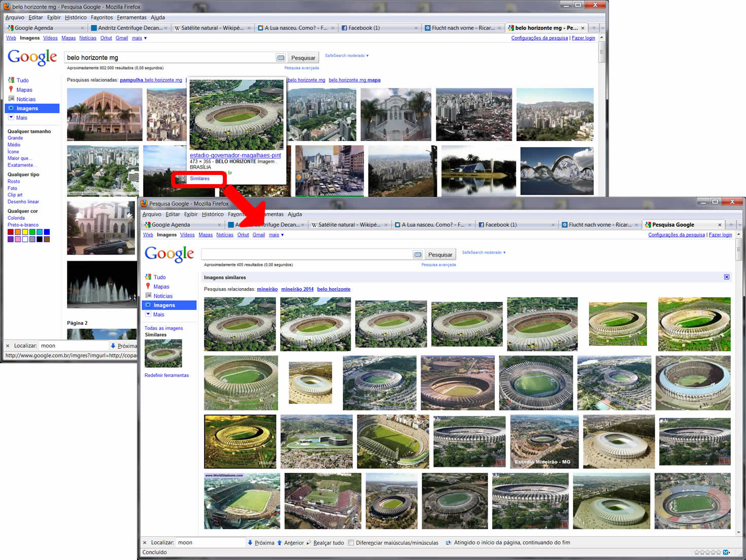Viewport: 746px width, 560px height.
Task: Open Mapas in the front window's sidebar
Action: click(161, 287)
